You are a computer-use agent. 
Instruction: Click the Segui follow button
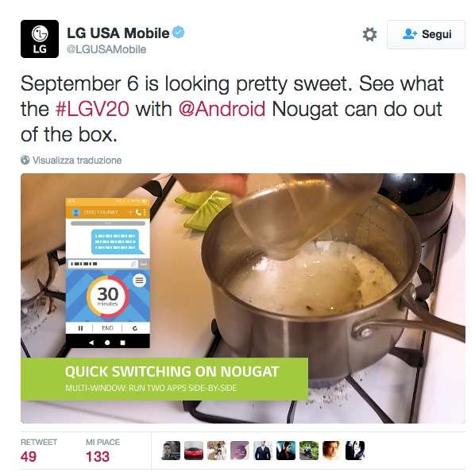tap(426, 34)
